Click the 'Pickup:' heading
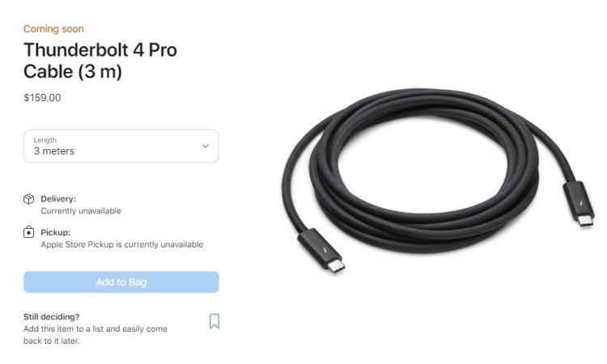 [56, 232]
